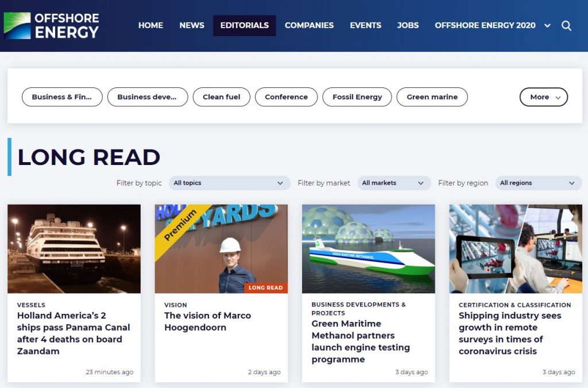588x388 pixels.
Task: Choose the Clean fuel tag
Action: point(221,97)
